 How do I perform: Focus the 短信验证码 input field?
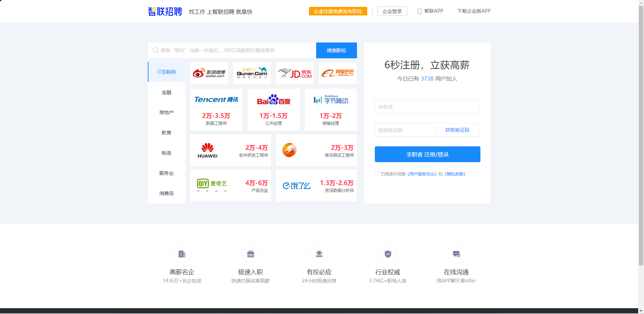(405, 130)
